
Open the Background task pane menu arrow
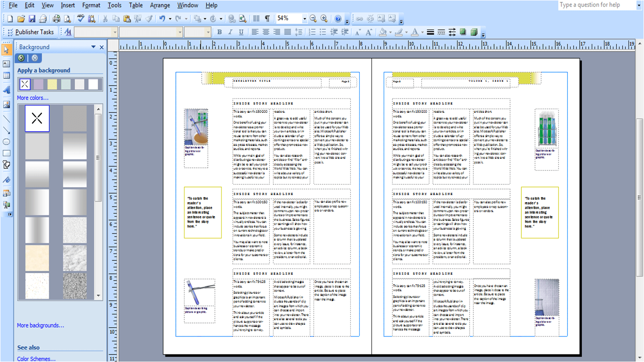coord(93,47)
